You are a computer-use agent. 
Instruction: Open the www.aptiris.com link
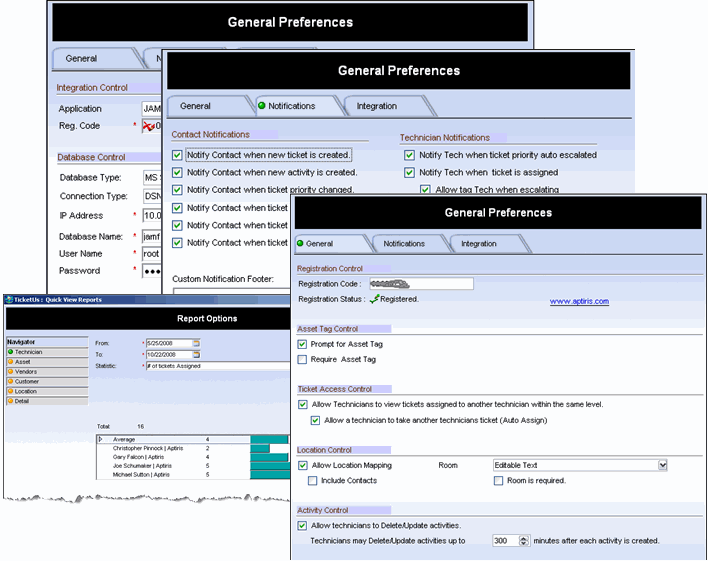579,299
